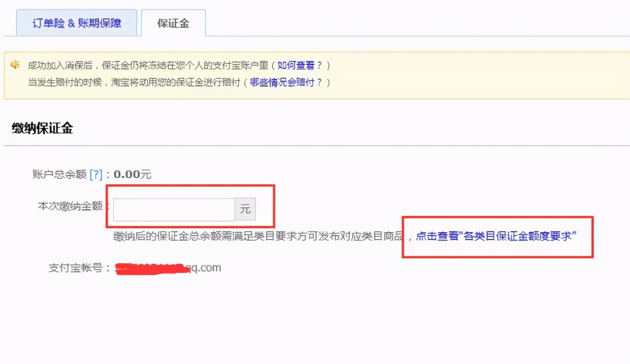Select the 保证金 tab
Viewport: 630px width, 364px height.
coord(173,23)
